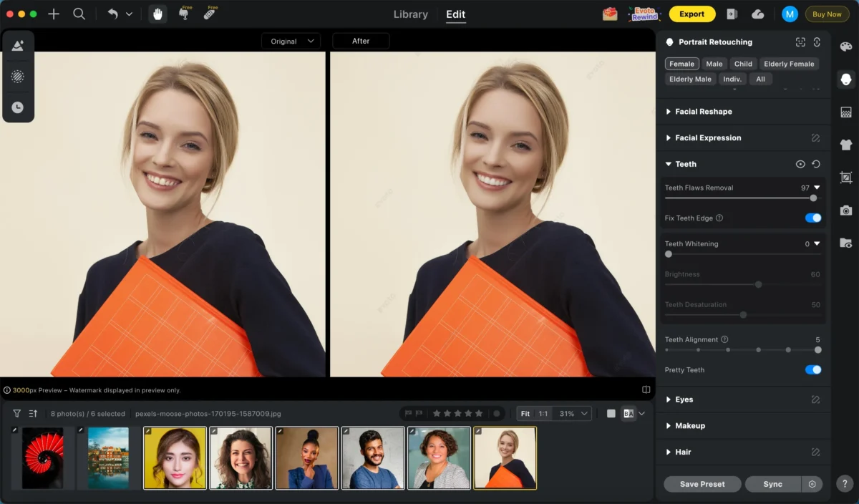This screenshot has width=859, height=504.
Task: Open the color palette adjustments icon
Action: (x=845, y=47)
